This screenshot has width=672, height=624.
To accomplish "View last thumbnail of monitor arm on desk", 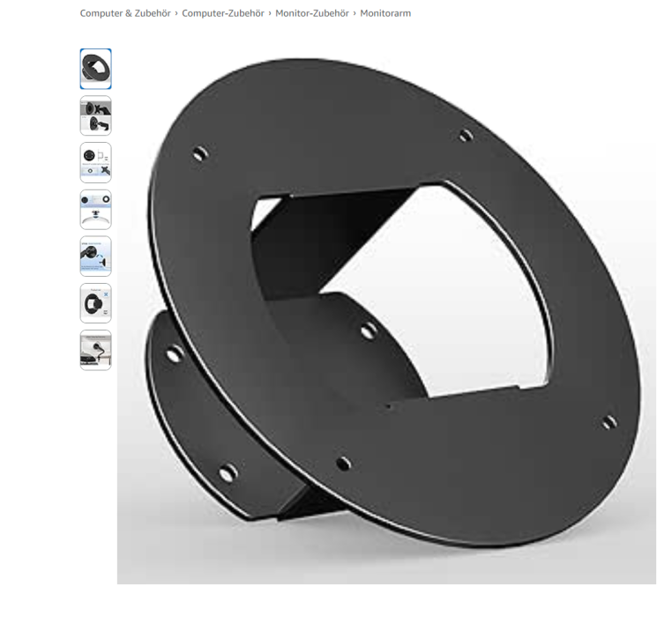I will [x=95, y=350].
